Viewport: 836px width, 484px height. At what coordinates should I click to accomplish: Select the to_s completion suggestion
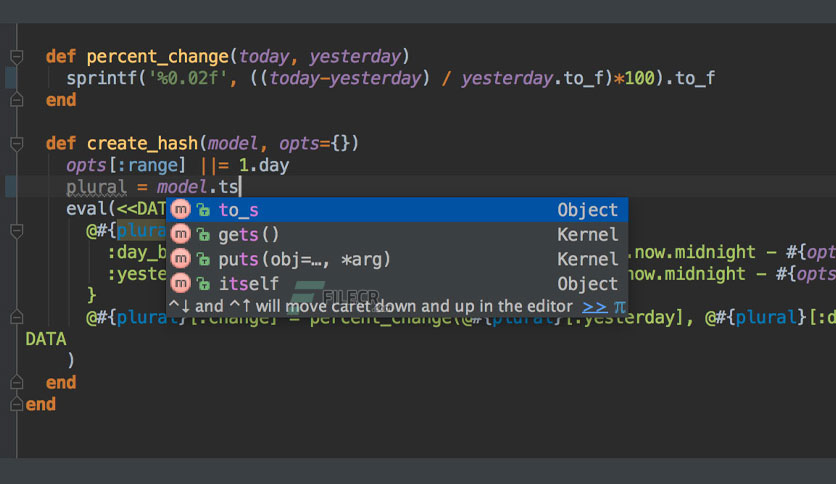pos(397,209)
